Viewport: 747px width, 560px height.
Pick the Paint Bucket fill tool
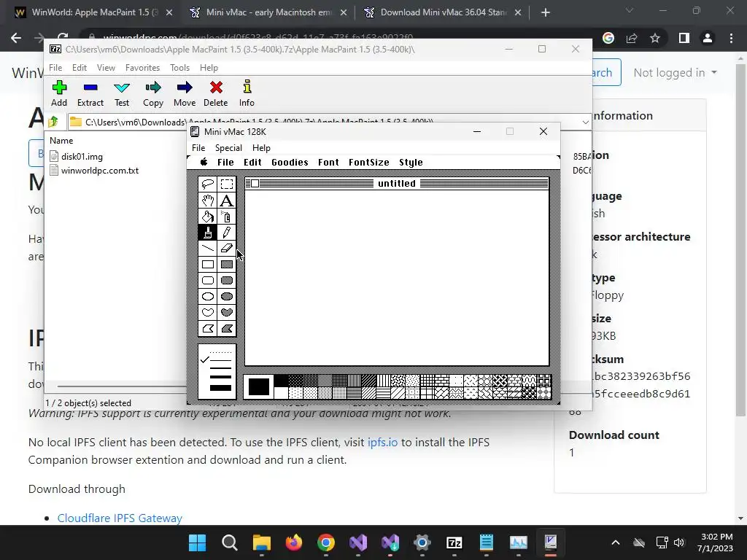[208, 217]
